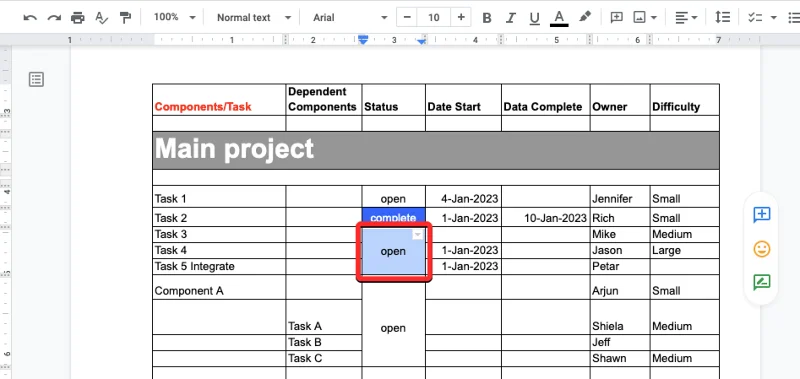Toggle bold formatting

tap(487, 18)
